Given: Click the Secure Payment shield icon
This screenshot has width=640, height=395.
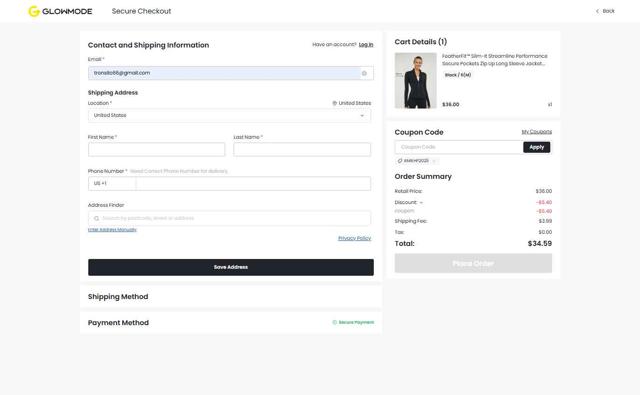Looking at the screenshot, I should point(335,322).
